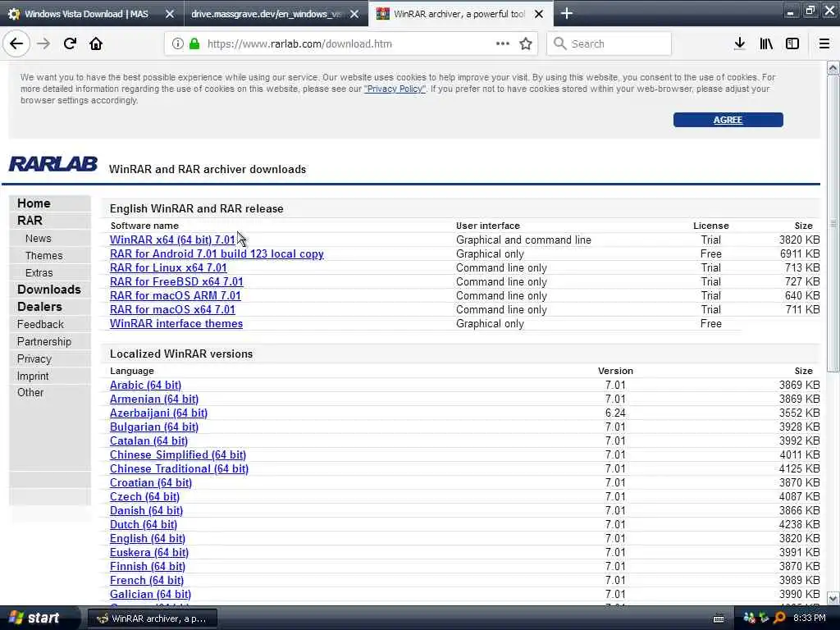Open Dealers in the sidebar menu

coord(39,307)
